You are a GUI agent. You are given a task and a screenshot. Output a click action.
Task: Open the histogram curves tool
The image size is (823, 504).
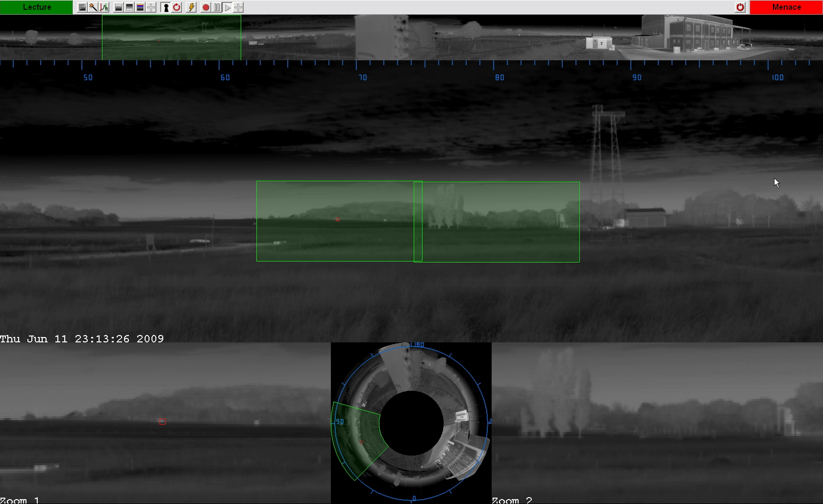tap(103, 7)
